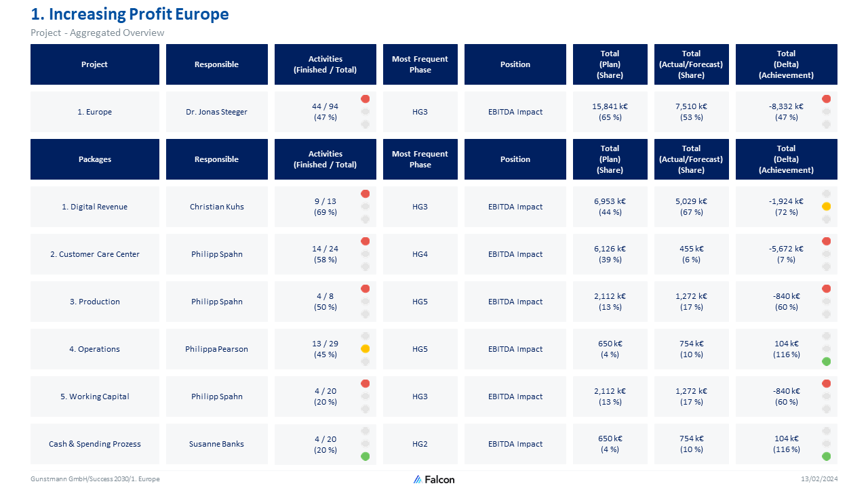Image resolution: width=868 pixels, height=488 pixels.
Task: Toggle the green delta light on Cash & Spending row
Action: click(x=826, y=456)
